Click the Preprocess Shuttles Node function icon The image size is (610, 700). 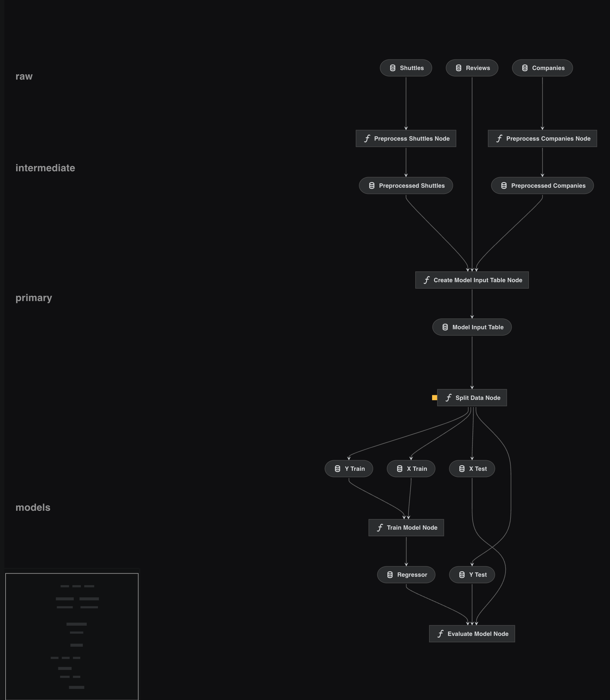point(367,138)
